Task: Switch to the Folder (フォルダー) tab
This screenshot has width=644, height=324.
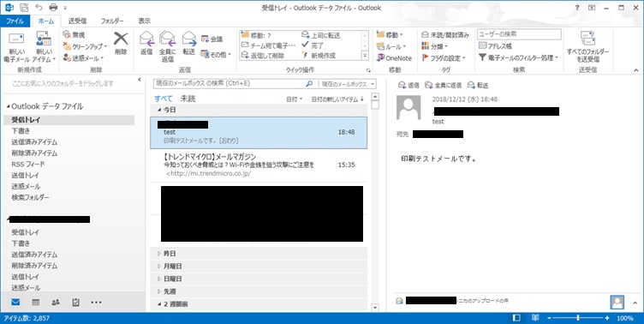Action: (112, 21)
